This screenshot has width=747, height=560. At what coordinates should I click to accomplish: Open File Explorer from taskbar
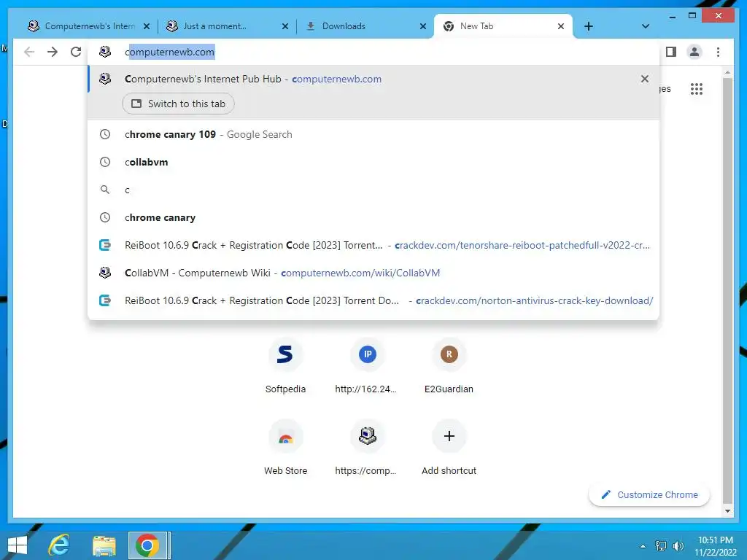coord(104,545)
